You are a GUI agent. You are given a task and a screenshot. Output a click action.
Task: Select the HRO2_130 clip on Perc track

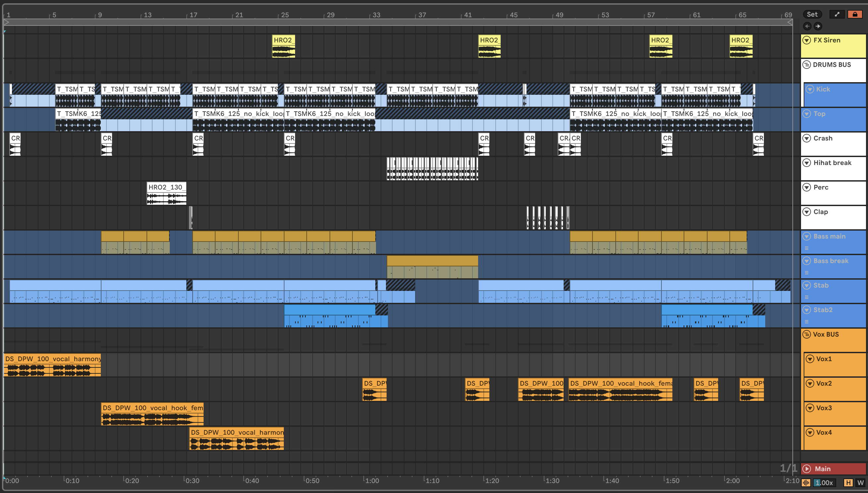pos(166,187)
